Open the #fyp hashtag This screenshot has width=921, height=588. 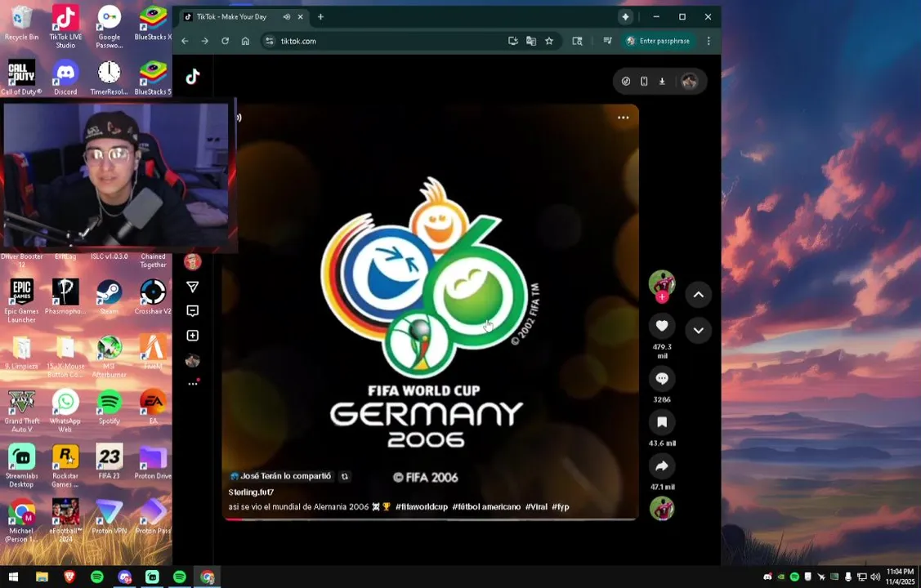click(x=561, y=506)
